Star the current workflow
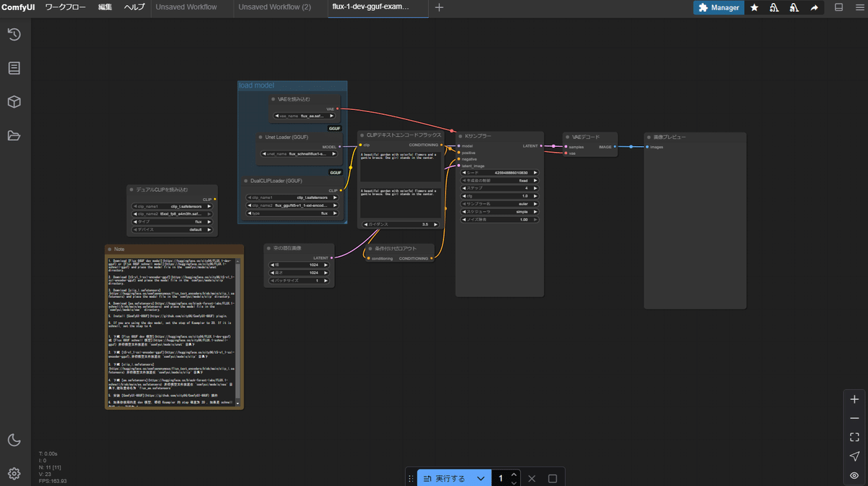 [x=754, y=7]
